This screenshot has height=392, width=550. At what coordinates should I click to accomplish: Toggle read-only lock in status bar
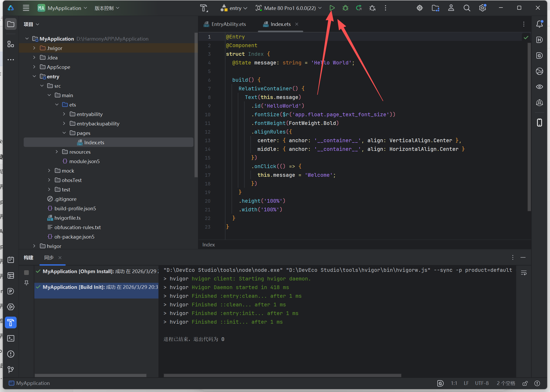(525, 383)
